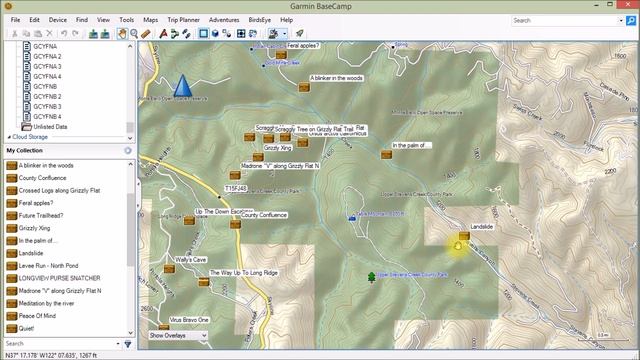Select the New Waypoint flag tool
The height and width of the screenshot is (360, 640).
click(163, 34)
